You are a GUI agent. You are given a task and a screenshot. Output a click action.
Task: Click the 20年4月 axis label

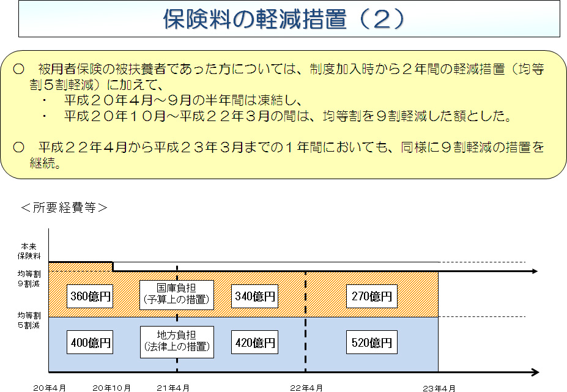click(x=50, y=388)
